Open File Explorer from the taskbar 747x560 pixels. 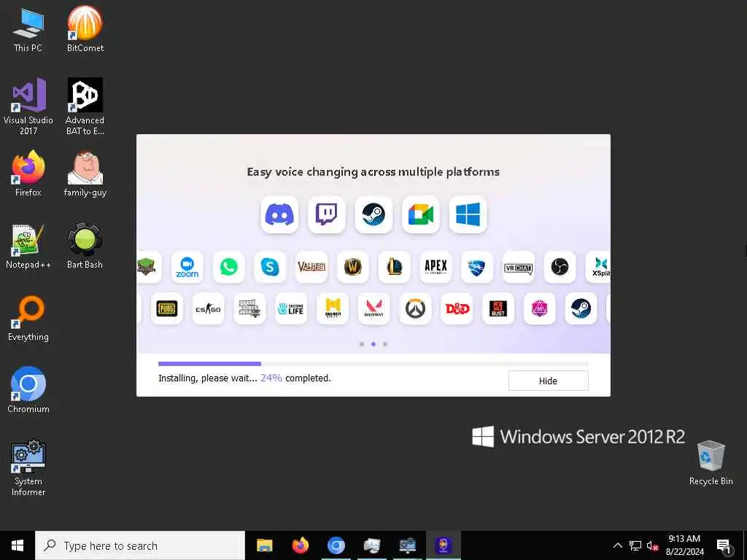[x=264, y=545]
